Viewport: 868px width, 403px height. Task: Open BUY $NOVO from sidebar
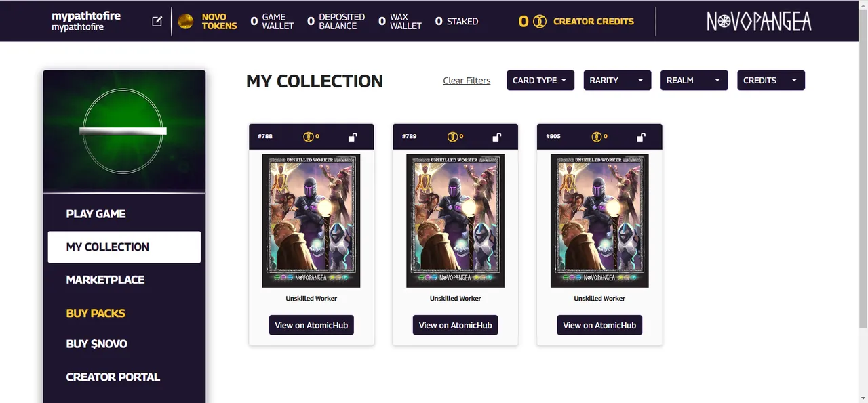96,344
